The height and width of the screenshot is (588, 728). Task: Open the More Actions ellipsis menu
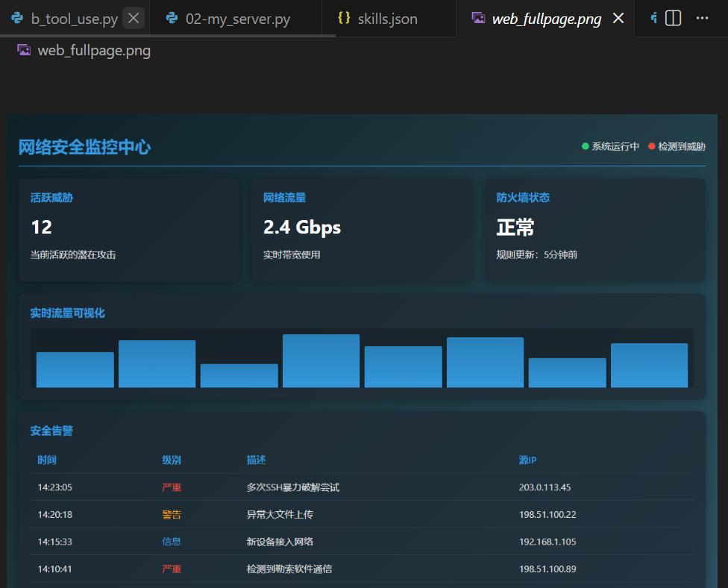(x=702, y=19)
